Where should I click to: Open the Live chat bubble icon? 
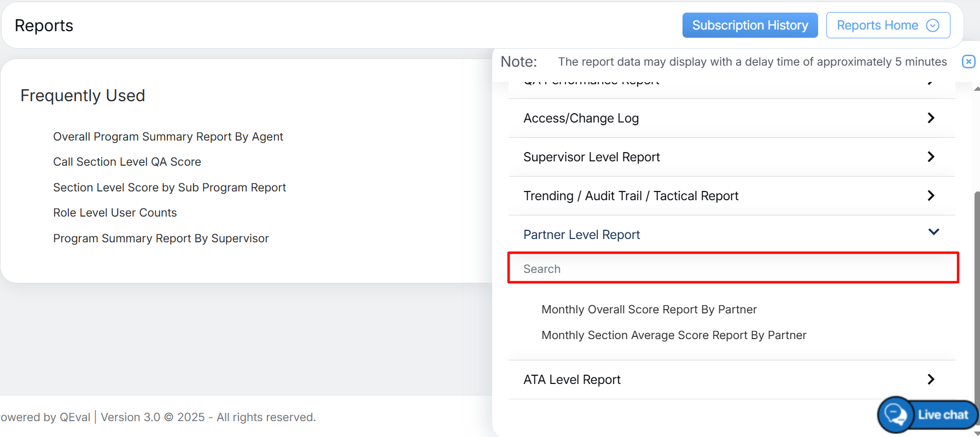click(x=896, y=415)
